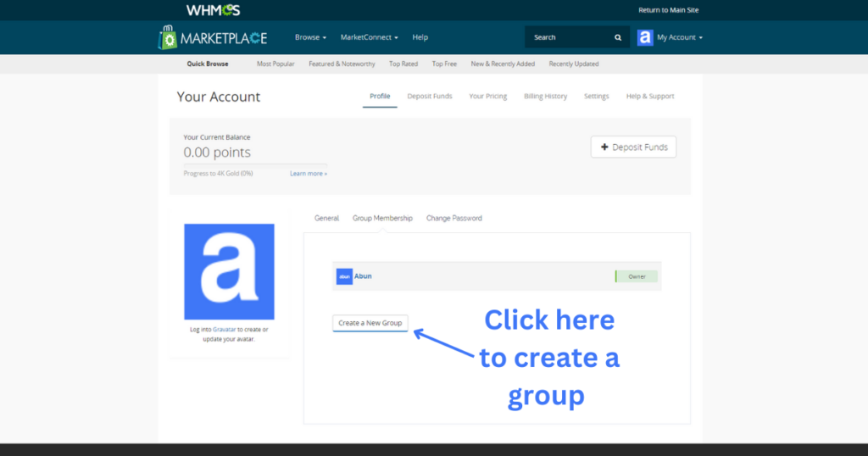Click Return to Main Site link
This screenshot has width=868, height=456.
(x=668, y=10)
